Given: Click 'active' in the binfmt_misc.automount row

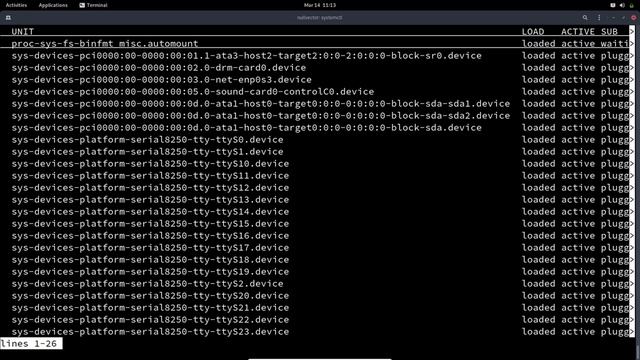Looking at the screenshot, I should pyautogui.click(x=578, y=44).
